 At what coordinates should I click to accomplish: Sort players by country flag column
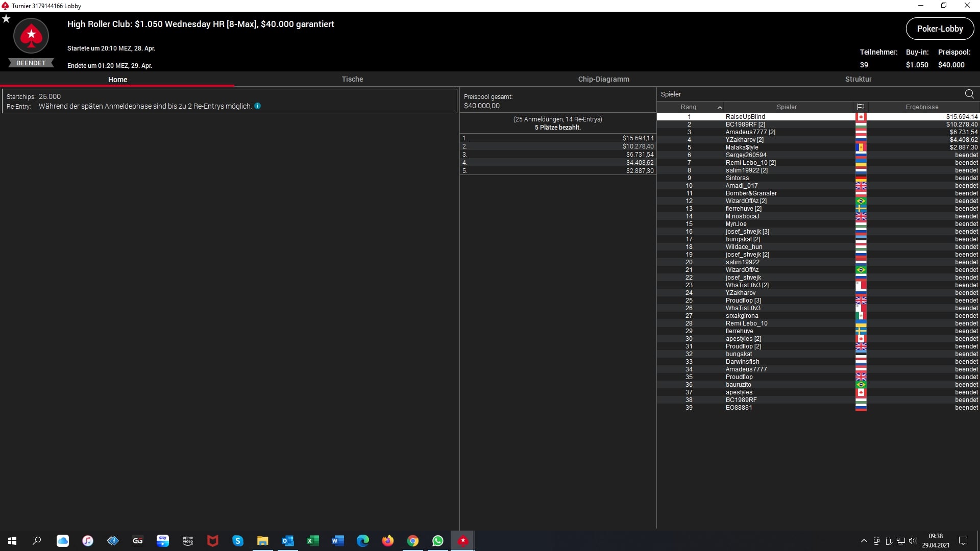click(x=861, y=107)
